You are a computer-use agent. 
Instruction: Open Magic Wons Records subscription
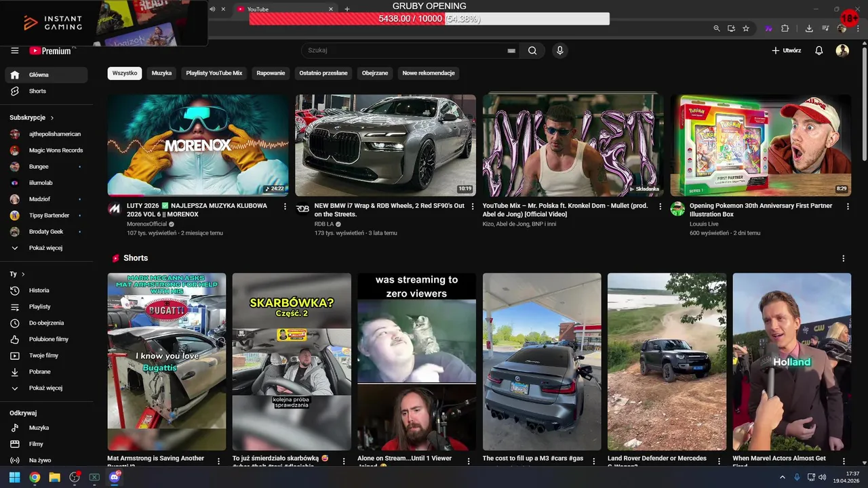point(46,150)
